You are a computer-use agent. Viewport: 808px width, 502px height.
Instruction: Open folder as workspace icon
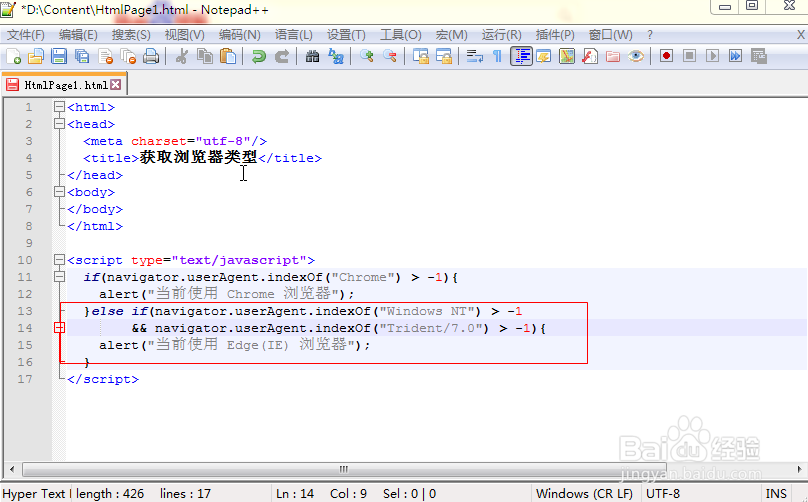[x=613, y=56]
